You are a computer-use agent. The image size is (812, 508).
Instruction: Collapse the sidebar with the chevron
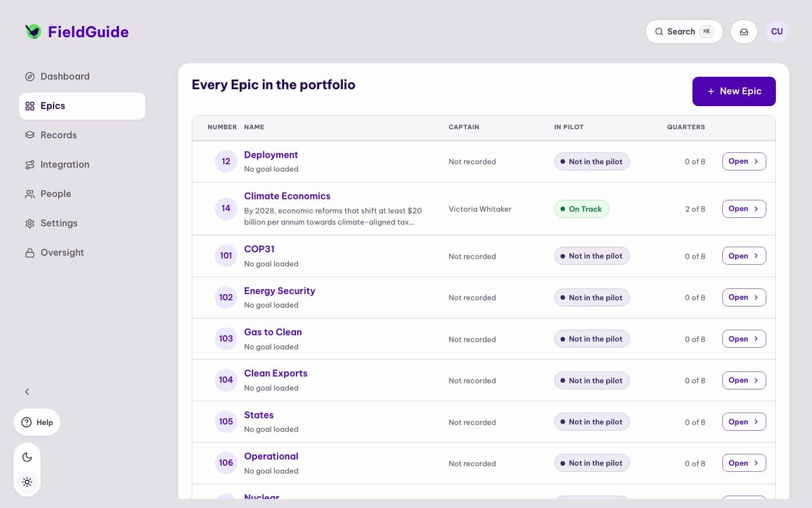(27, 392)
